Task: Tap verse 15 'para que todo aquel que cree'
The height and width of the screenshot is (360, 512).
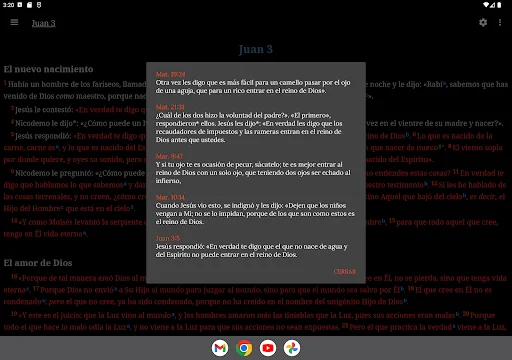Action: pyautogui.click(x=443, y=222)
